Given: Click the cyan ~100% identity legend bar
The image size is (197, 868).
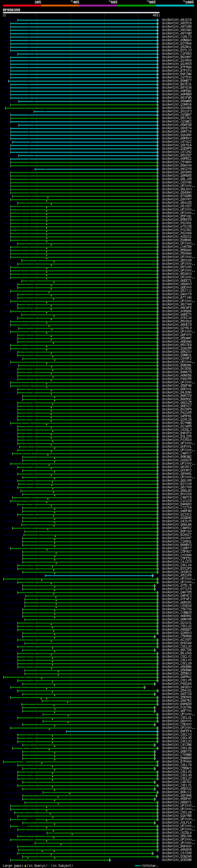Looking at the screenshot, I should (x=175, y=6).
